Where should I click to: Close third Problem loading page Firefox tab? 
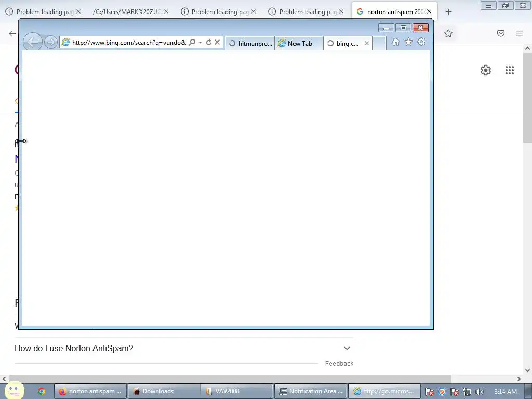point(341,11)
